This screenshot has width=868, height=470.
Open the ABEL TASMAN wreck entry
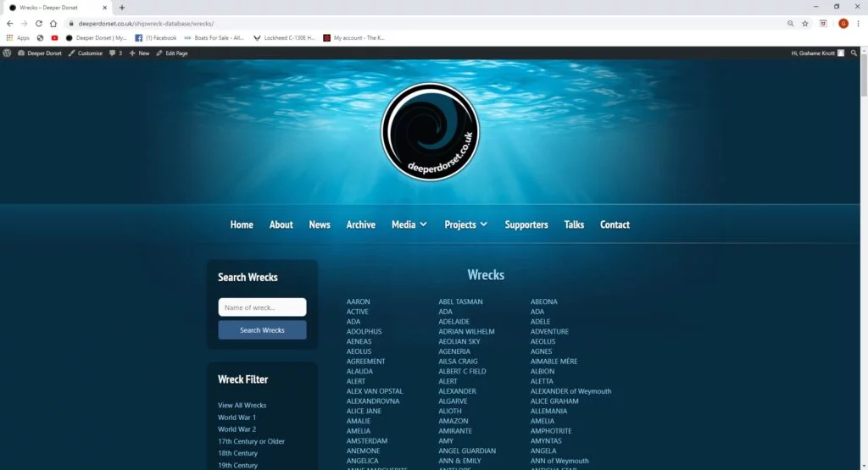point(460,302)
